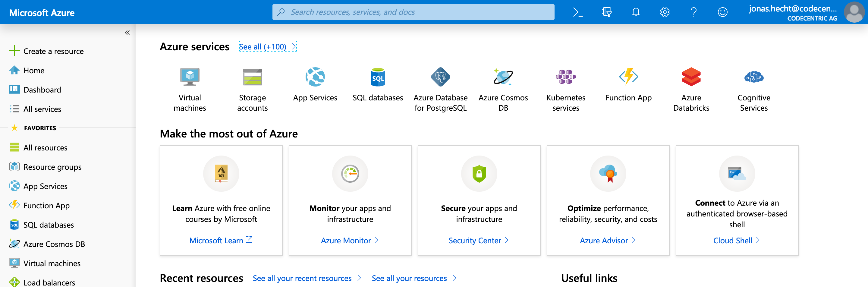Open the Azure Monitor link
This screenshot has height=287, width=868.
click(x=350, y=240)
